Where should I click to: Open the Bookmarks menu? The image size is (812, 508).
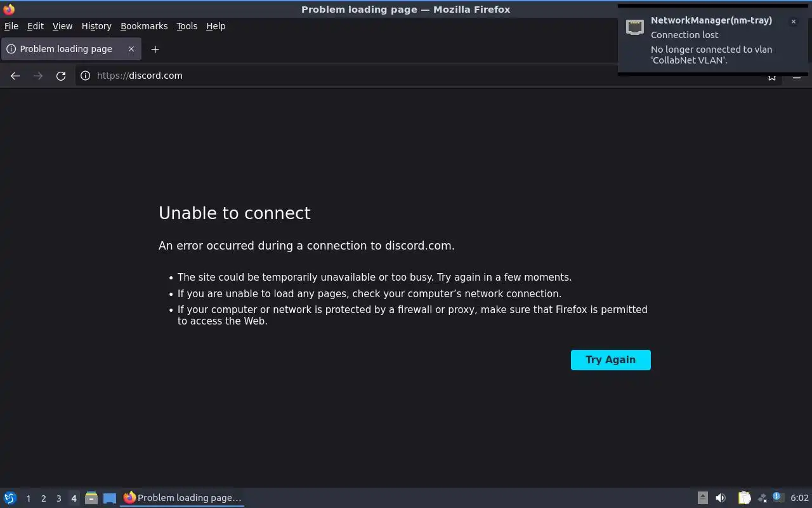(x=144, y=26)
